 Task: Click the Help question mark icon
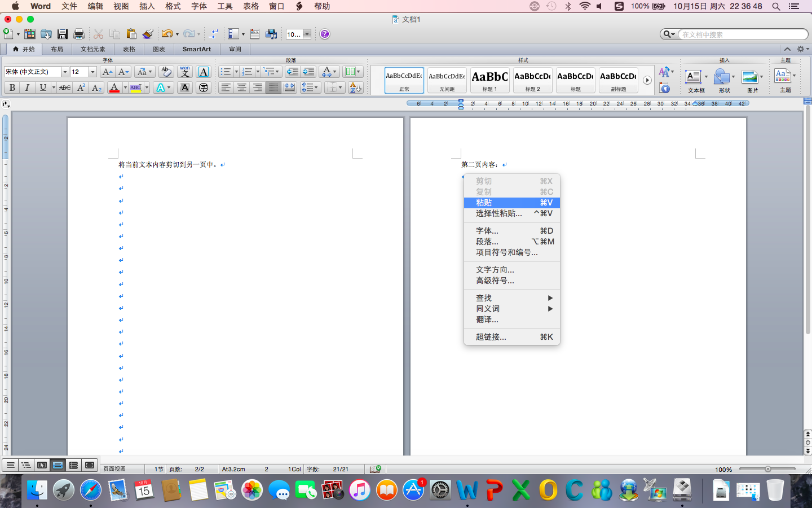click(325, 34)
